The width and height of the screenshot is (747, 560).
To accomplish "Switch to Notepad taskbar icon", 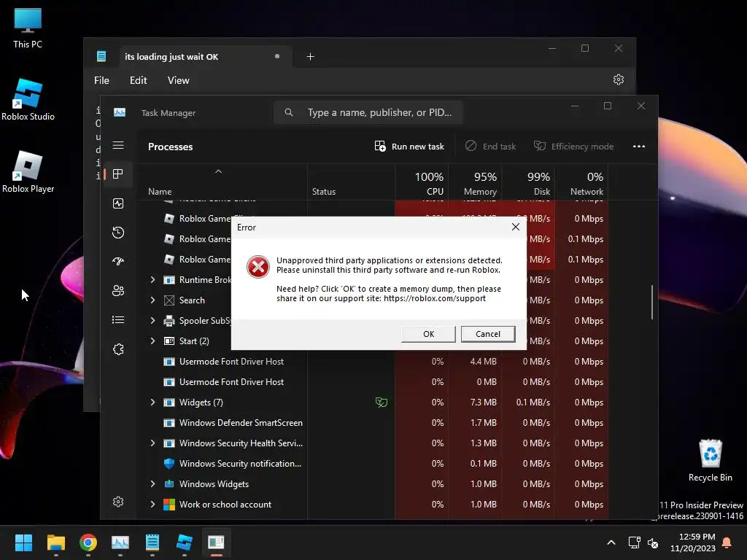I will [152, 542].
